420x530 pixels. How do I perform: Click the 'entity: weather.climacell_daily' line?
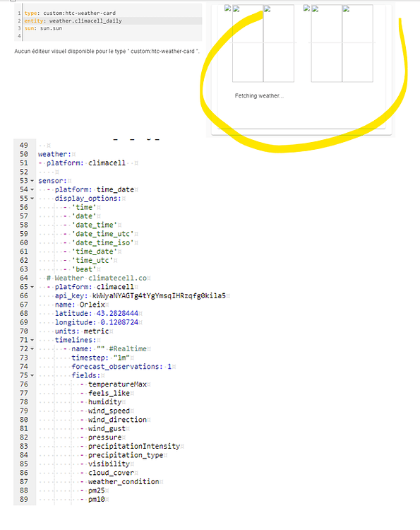point(73,21)
